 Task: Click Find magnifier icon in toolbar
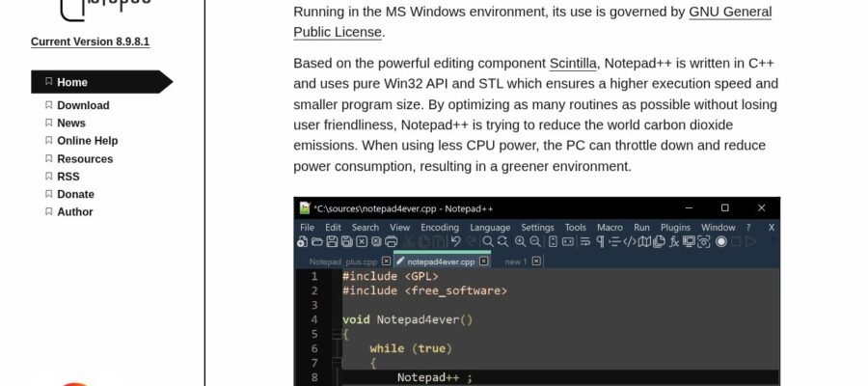coord(488,241)
